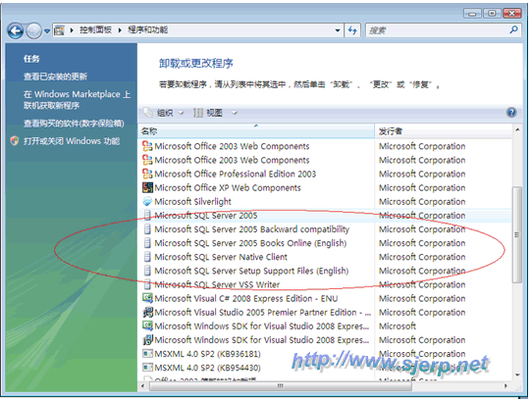This screenshot has height=401, width=532.
Task: Click SQL Server Setup Support Files icon
Action: [x=147, y=271]
